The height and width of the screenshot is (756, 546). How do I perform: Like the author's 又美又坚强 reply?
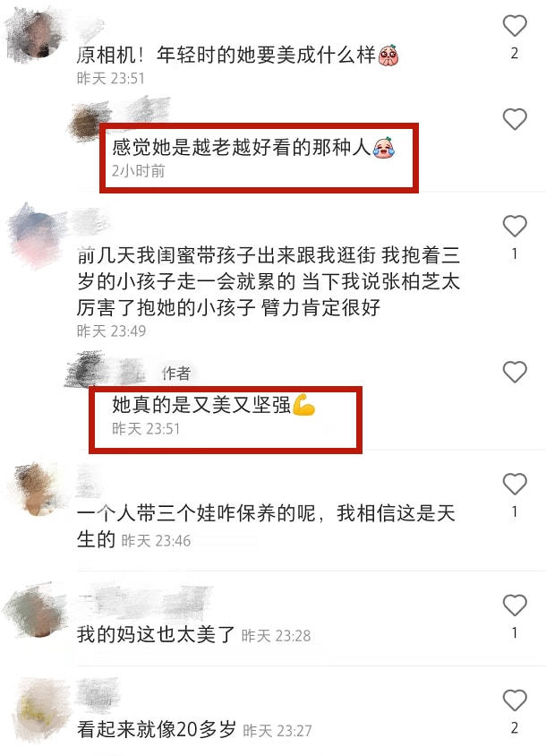(514, 373)
